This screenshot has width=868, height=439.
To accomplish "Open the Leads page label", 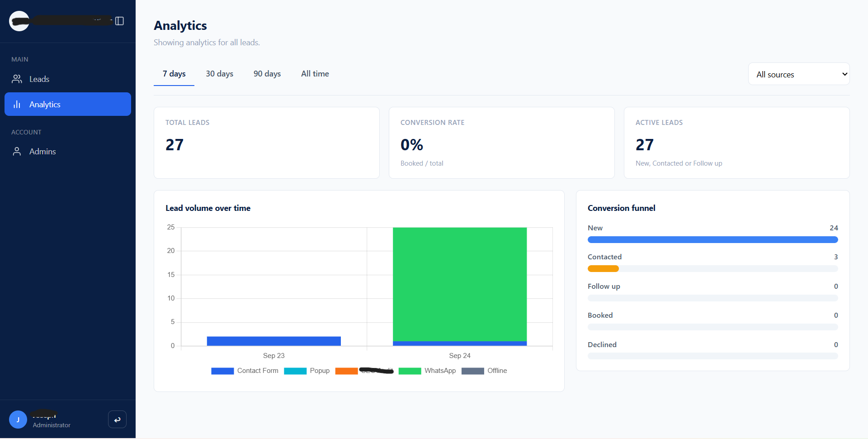I will tap(39, 79).
